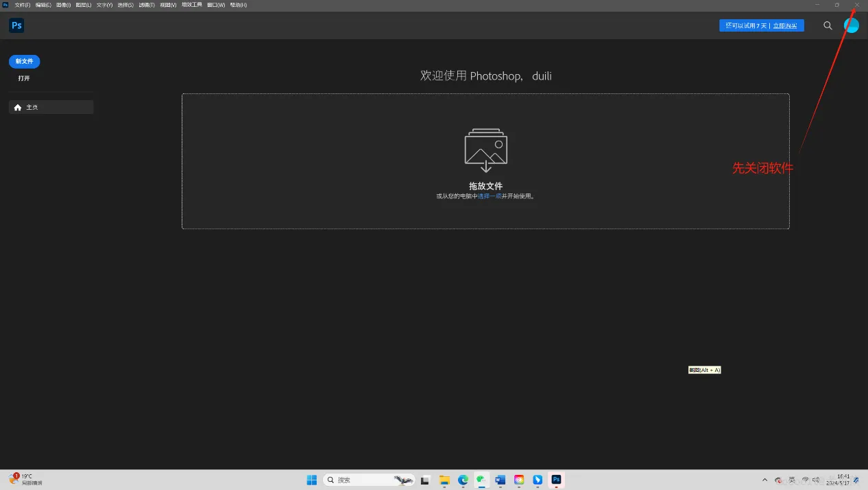Click the 选择一项 link
Viewport: 868px width, 490px height.
pyautogui.click(x=490, y=196)
